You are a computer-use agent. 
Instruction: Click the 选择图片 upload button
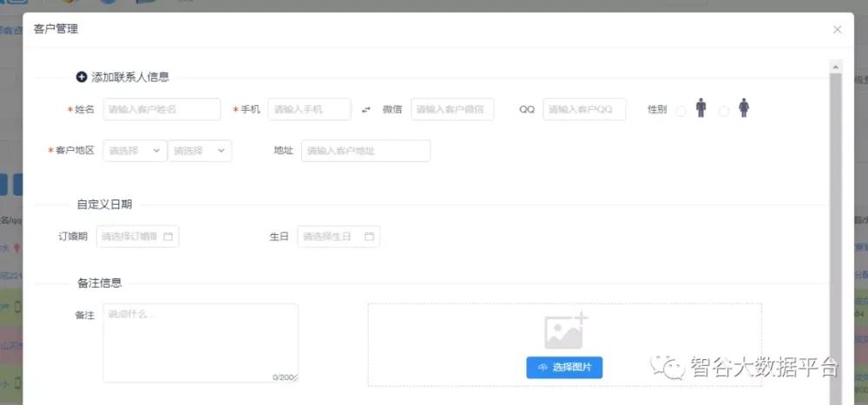tap(564, 368)
